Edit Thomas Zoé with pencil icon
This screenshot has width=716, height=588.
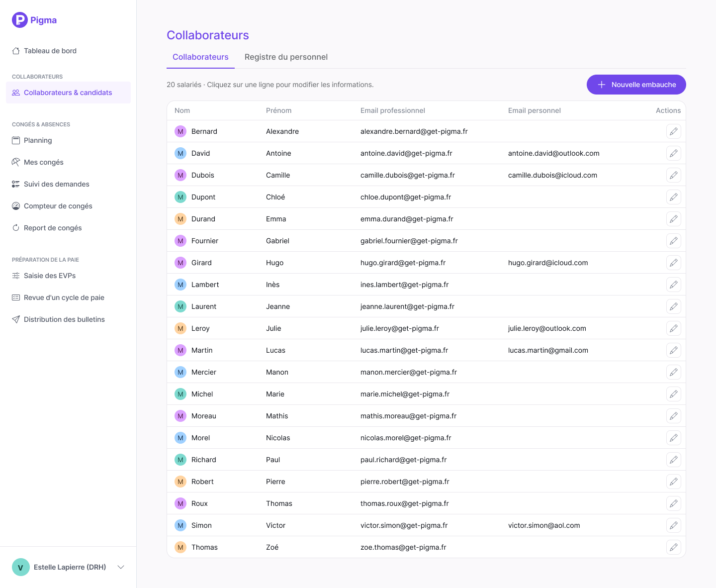click(x=674, y=547)
